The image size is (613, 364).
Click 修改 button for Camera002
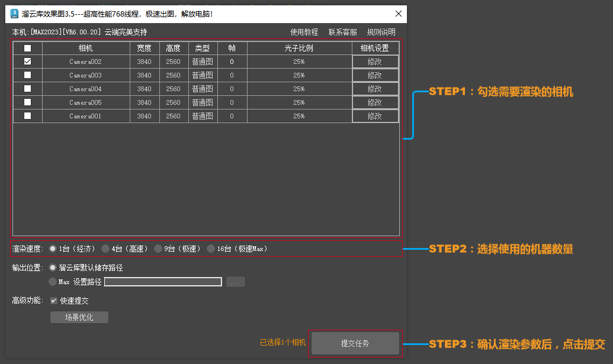pos(375,62)
